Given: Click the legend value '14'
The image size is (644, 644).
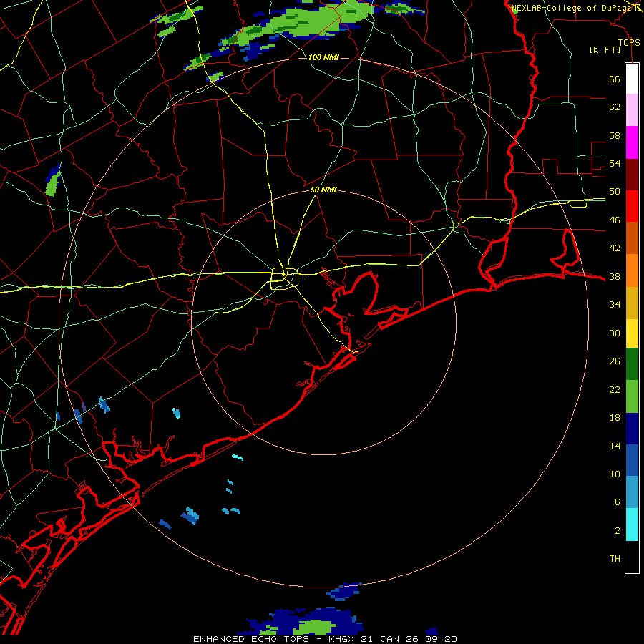Looking at the screenshot, I should 615,447.
